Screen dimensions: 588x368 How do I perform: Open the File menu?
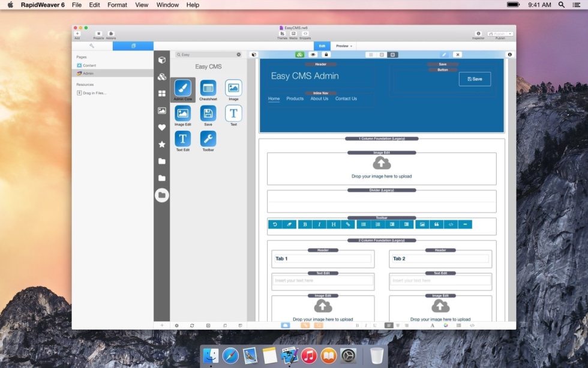coord(77,5)
